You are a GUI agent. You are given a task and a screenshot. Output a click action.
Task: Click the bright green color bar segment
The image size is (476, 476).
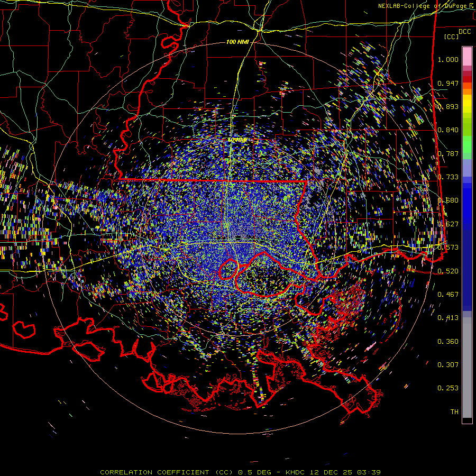[467, 144]
